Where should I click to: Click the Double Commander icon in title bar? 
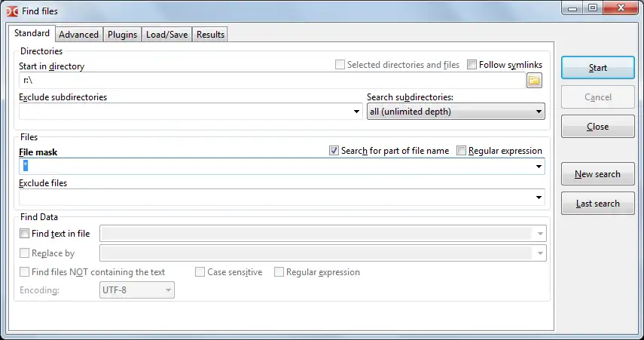[10, 11]
